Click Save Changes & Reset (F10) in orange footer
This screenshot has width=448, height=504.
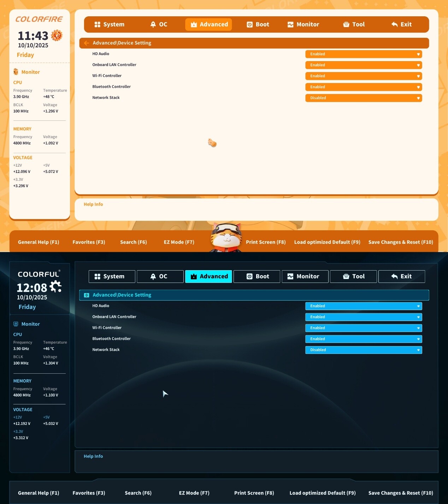[400, 242]
